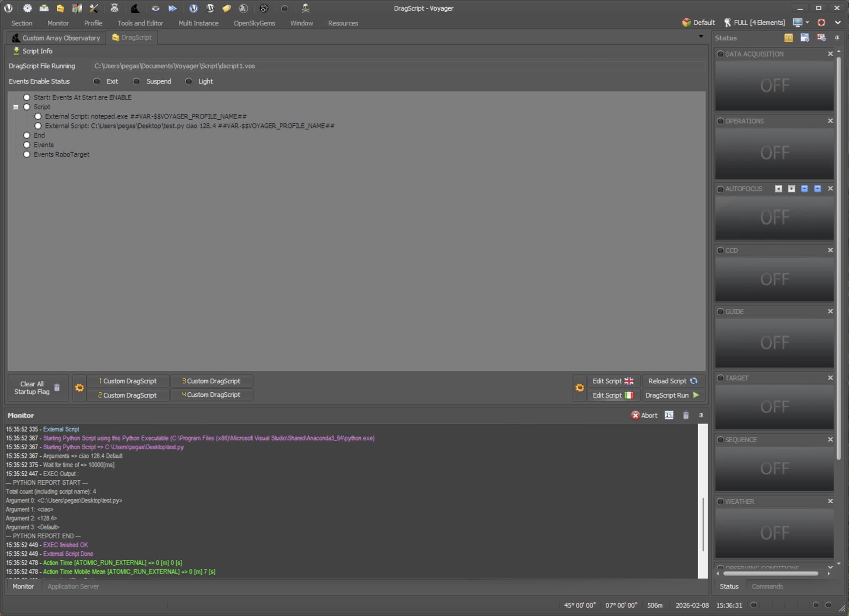
Task: Click the crossed wrench and screwdriver toolbar icon
Action: pos(94,8)
